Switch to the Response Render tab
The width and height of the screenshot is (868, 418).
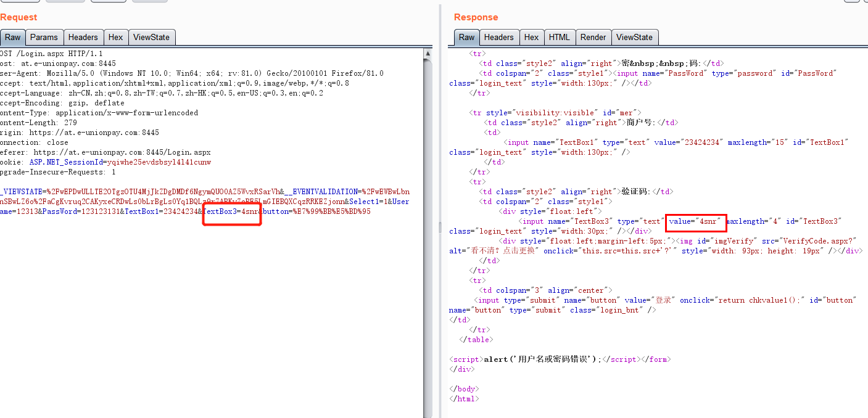coord(593,37)
